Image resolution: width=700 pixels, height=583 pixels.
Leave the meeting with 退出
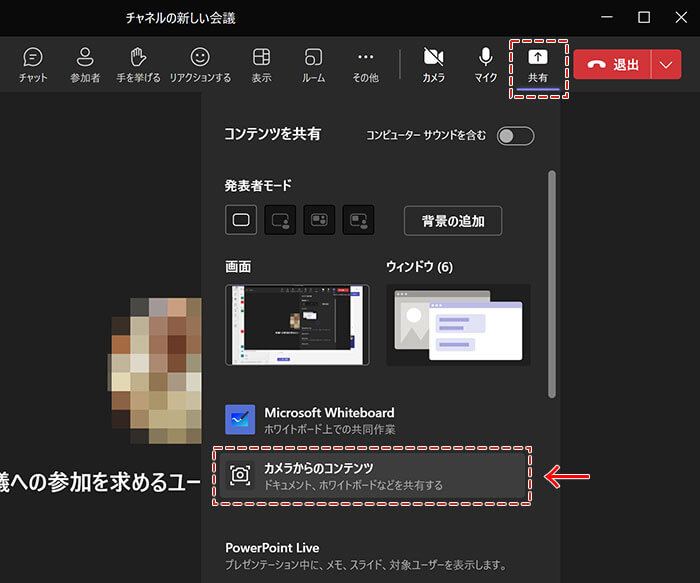coord(612,64)
